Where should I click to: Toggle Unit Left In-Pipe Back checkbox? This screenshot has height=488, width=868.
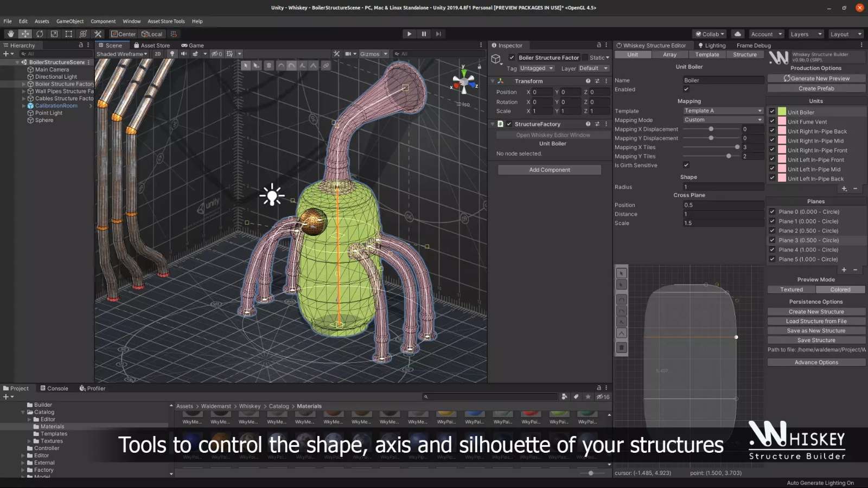[772, 178]
